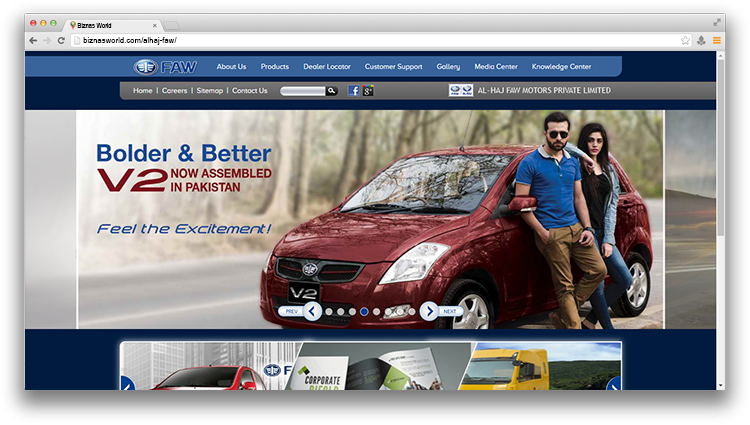Click browser back arrow
Screen dimensions: 750x425
point(33,40)
